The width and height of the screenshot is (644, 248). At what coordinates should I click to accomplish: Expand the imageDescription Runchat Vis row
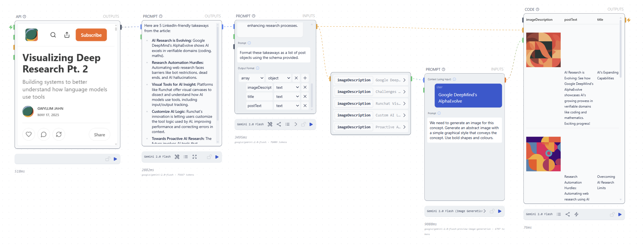(x=404, y=104)
